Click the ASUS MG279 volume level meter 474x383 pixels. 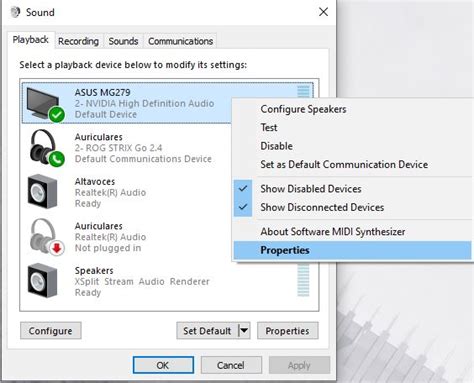coord(303,91)
